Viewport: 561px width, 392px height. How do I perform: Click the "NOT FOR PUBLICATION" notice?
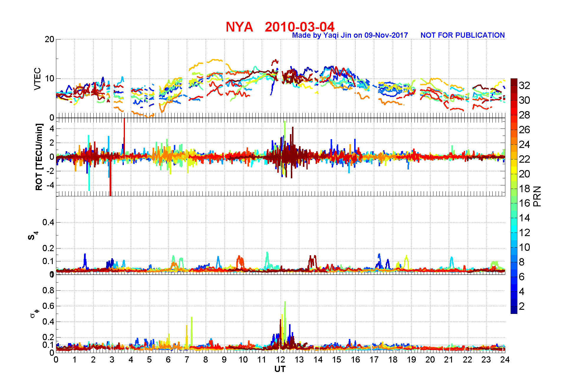(x=463, y=35)
